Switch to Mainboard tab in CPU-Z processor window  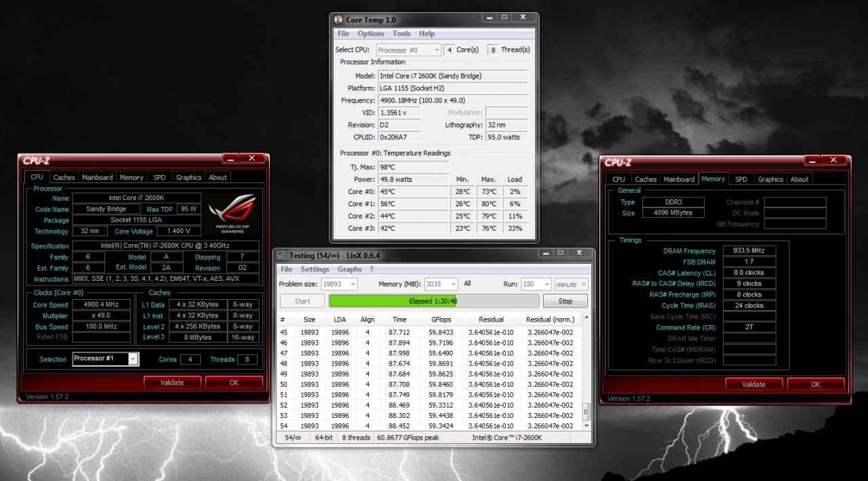pos(97,178)
